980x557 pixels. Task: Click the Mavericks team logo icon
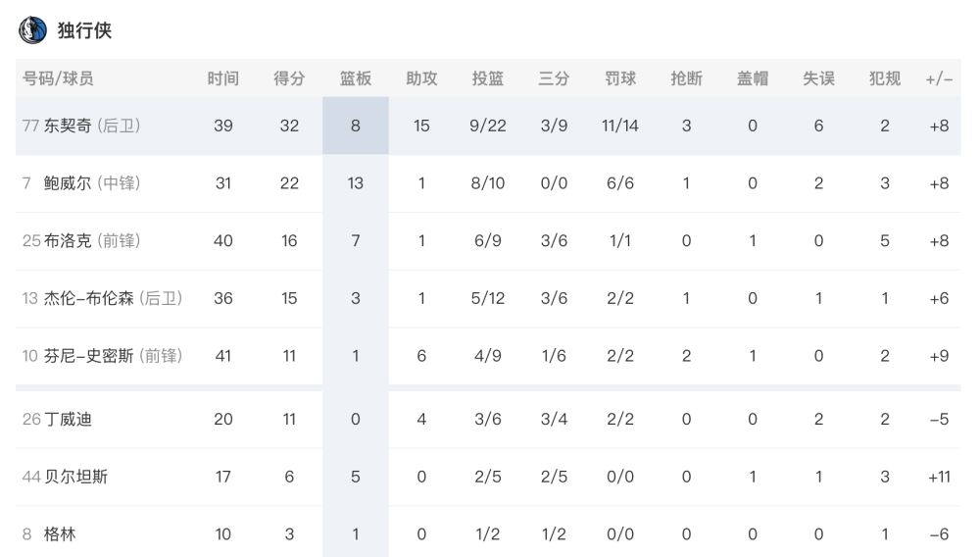tap(32, 30)
